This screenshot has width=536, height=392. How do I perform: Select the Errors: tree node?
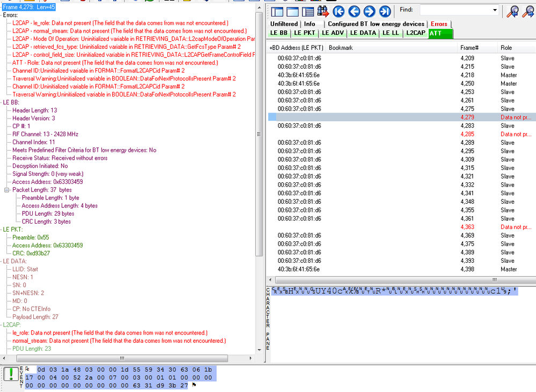[x=10, y=16]
